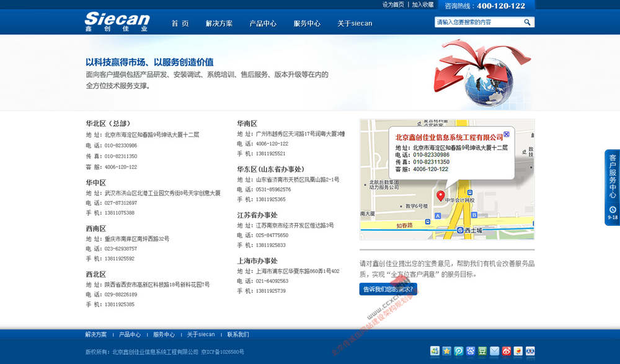Click the Sina Weibo share icon in footer
The width and height of the screenshot is (620, 364).
[x=506, y=350]
